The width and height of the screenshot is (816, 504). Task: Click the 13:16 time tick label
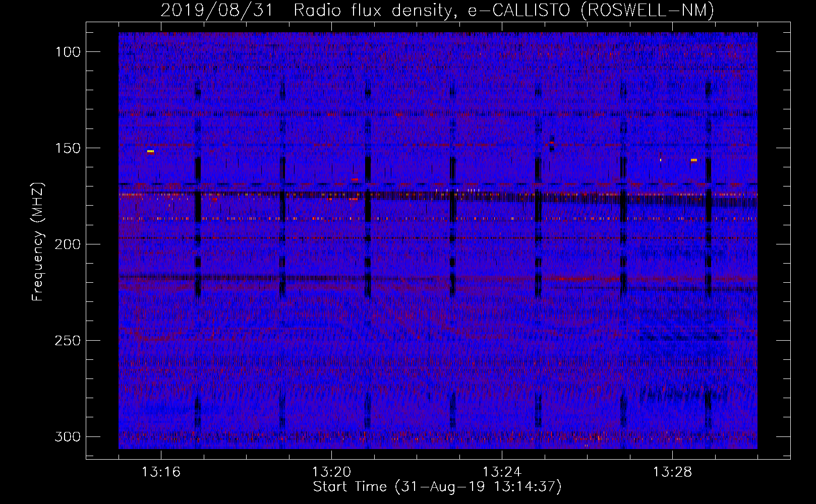(x=161, y=472)
